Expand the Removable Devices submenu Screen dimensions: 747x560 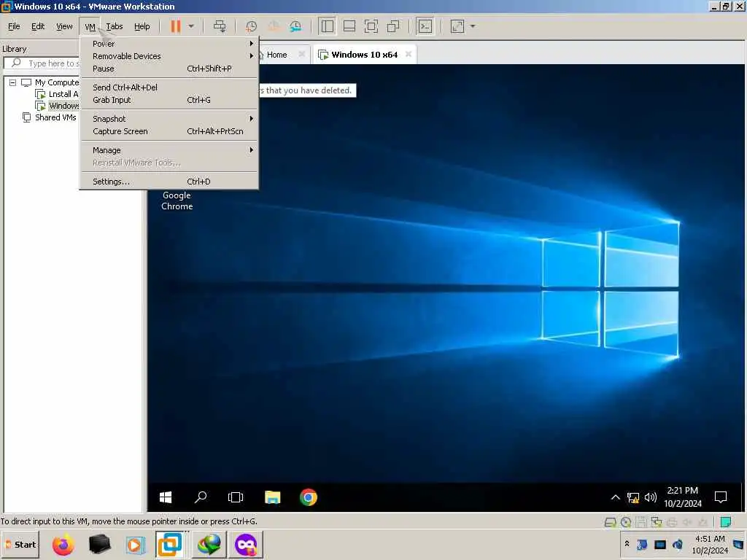169,56
